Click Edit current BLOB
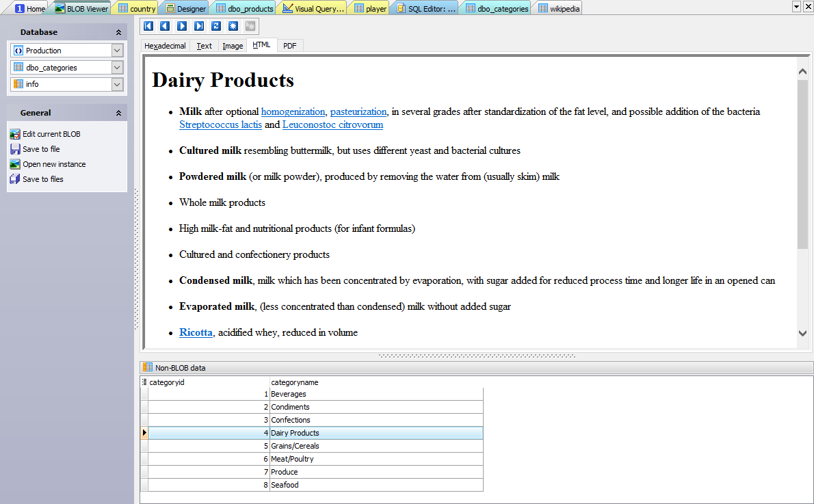 (51, 134)
